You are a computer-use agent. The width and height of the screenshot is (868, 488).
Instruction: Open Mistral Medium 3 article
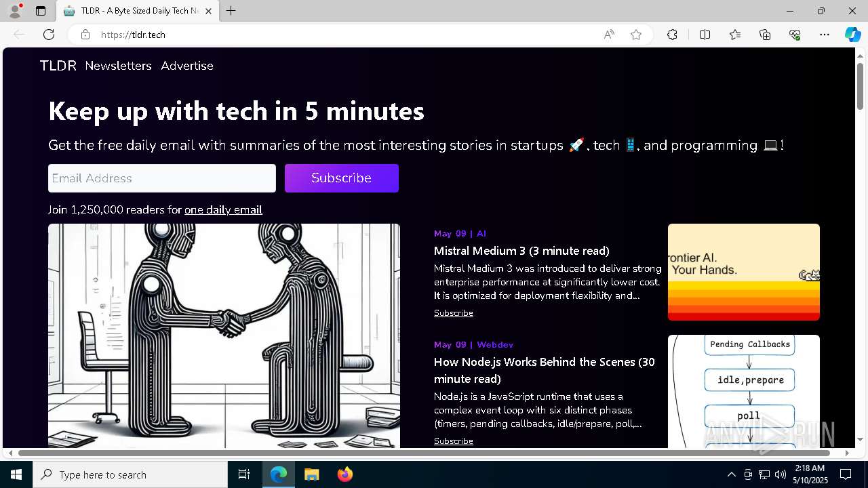pyautogui.click(x=521, y=251)
